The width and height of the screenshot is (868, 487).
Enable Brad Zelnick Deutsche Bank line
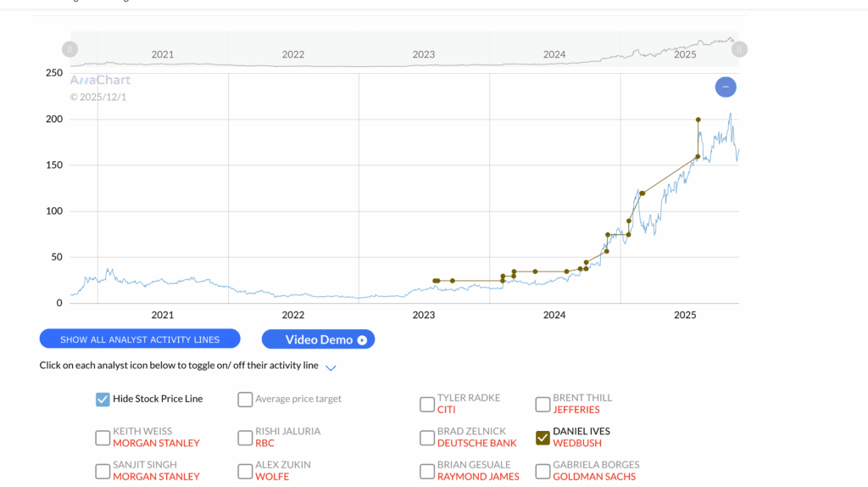click(x=427, y=438)
